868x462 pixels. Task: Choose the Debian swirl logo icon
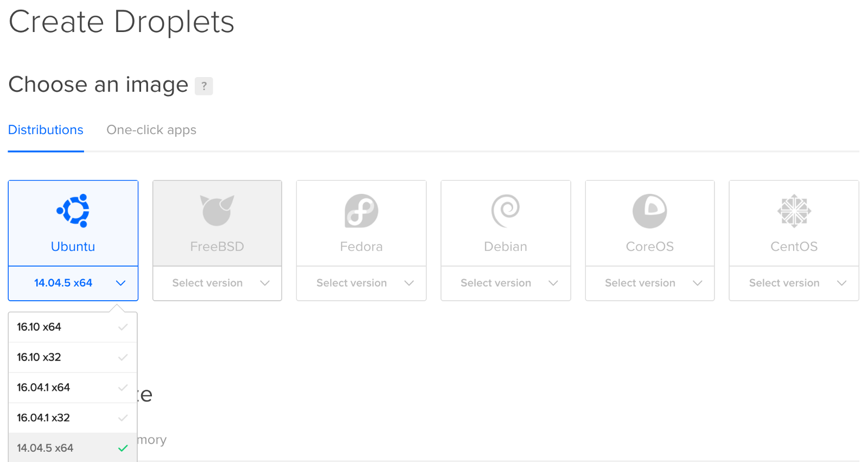[x=506, y=211]
